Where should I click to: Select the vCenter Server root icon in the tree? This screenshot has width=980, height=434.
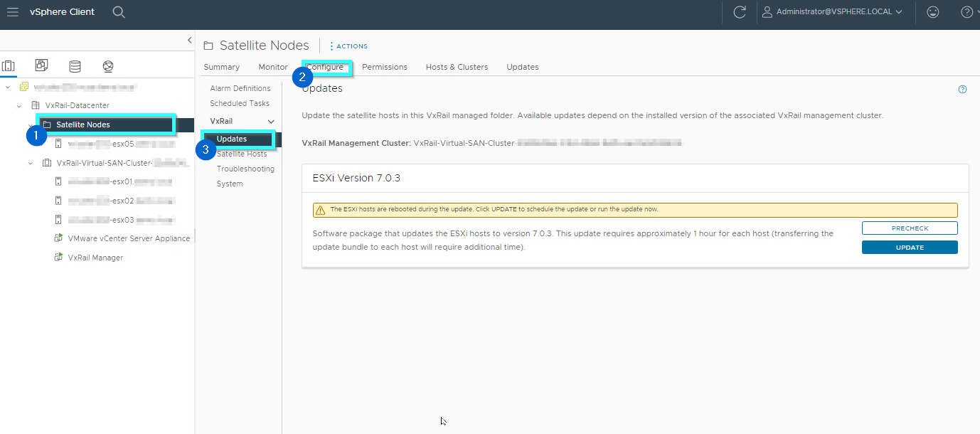point(24,87)
